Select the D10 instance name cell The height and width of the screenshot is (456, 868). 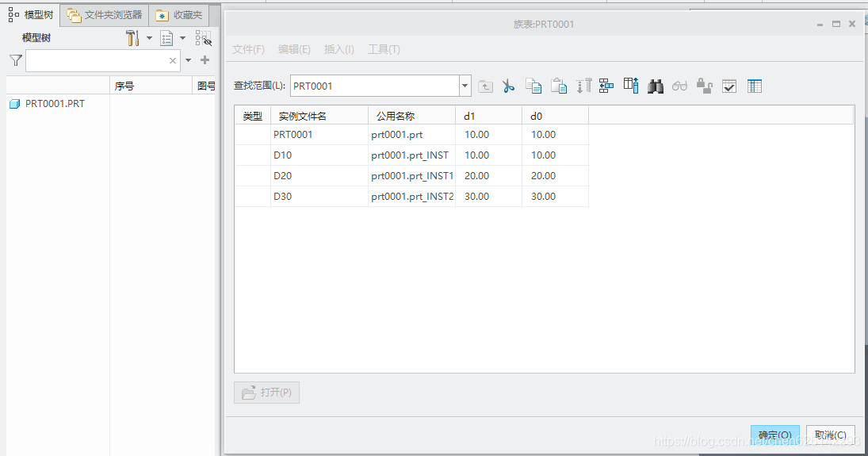click(319, 155)
